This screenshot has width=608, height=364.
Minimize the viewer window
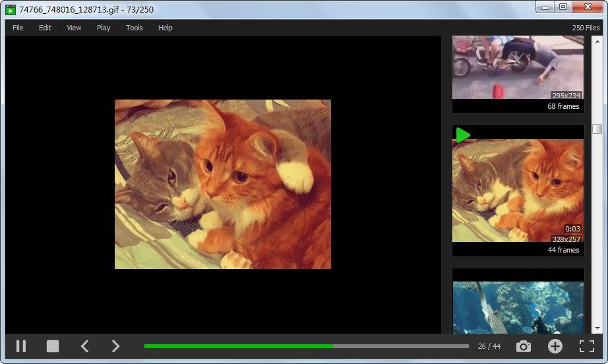click(545, 7)
